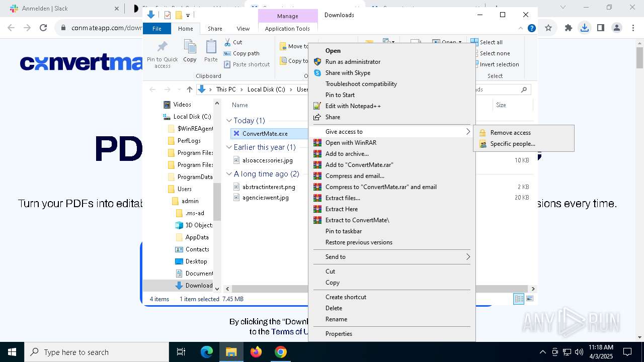The image size is (644, 362).
Task: Click Select none in the ribbon
Action: pos(490,53)
